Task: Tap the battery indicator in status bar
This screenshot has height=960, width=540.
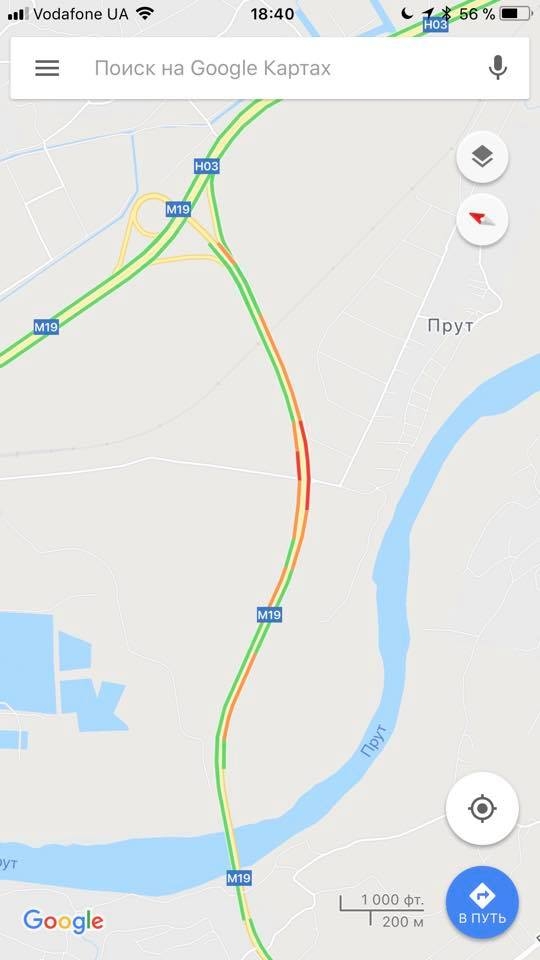Action: [x=516, y=13]
